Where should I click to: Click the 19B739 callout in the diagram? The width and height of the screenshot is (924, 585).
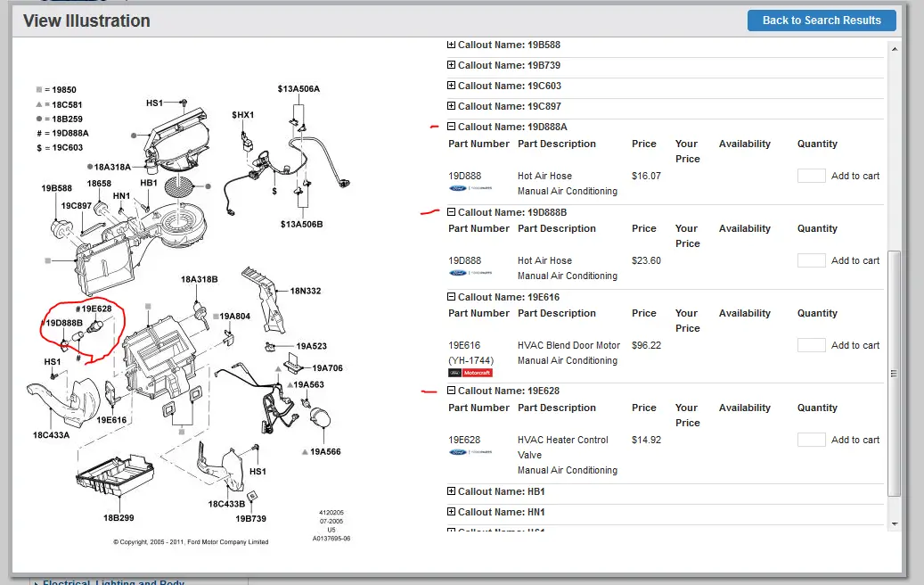tap(251, 519)
